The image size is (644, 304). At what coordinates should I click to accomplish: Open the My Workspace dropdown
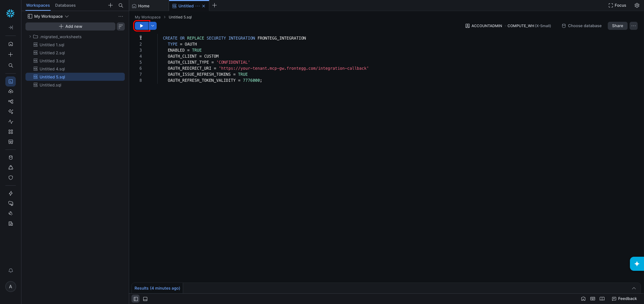click(x=48, y=16)
